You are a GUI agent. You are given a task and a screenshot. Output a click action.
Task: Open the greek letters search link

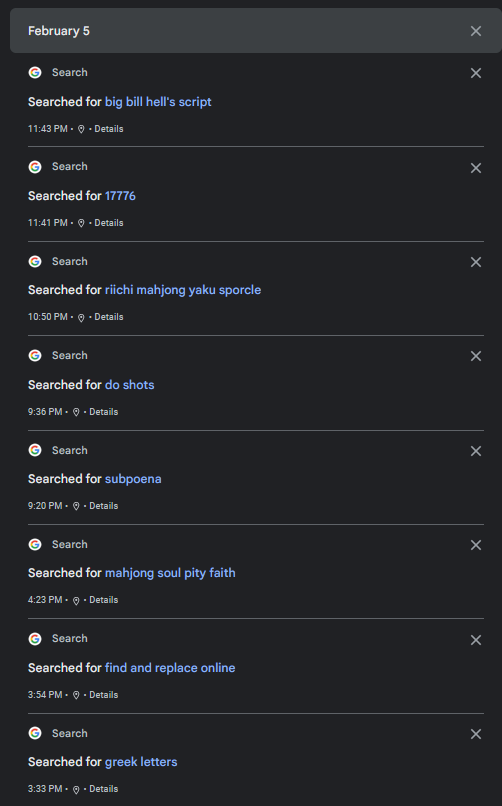click(141, 762)
